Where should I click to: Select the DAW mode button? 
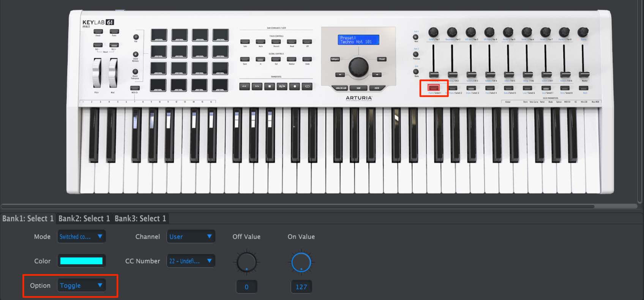coord(358,88)
